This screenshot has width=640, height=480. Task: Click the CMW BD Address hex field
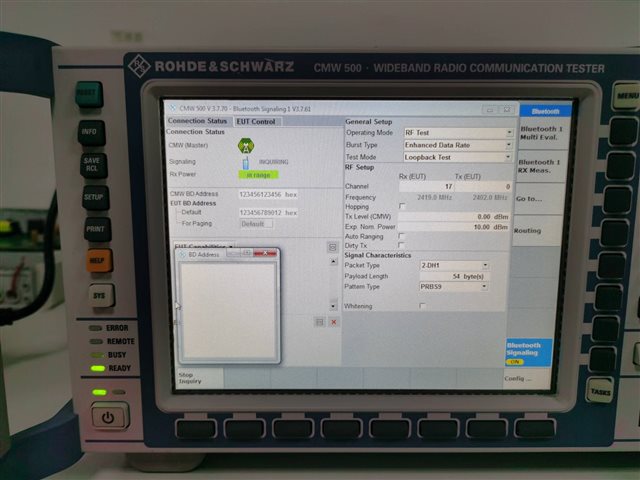coord(268,194)
